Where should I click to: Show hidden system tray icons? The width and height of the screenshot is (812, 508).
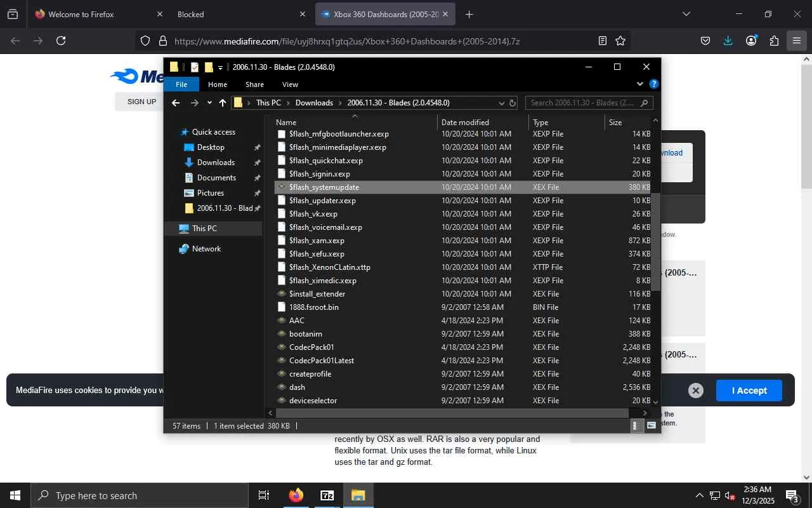(x=699, y=495)
